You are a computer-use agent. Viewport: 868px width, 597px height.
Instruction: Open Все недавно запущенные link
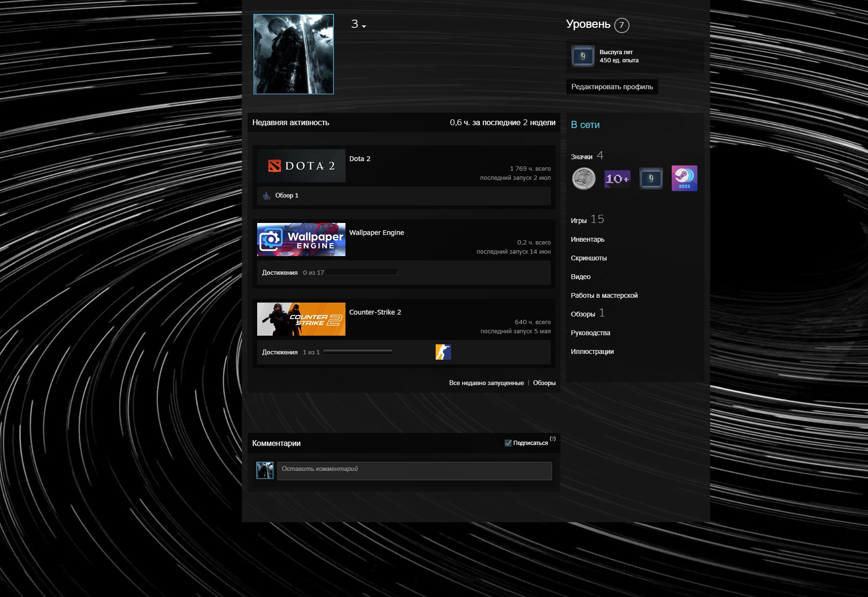[x=486, y=383]
